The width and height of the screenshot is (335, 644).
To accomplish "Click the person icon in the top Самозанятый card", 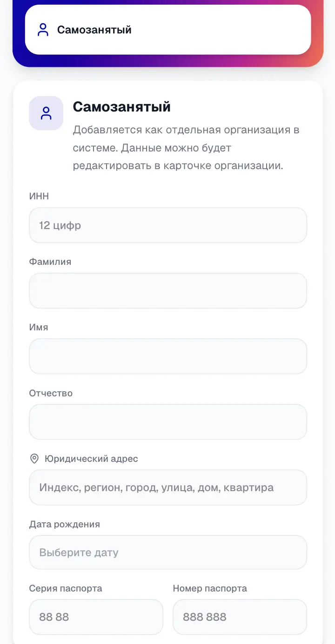I will (43, 30).
